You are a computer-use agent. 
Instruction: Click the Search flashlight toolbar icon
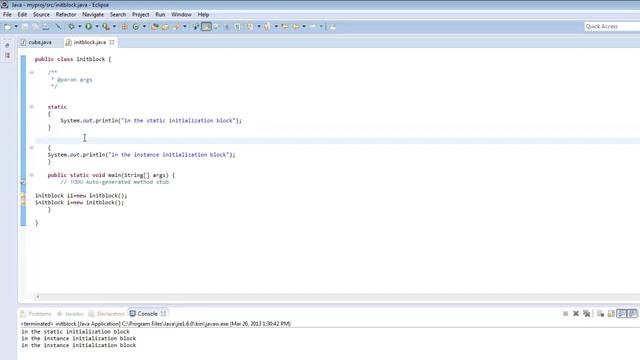(176, 27)
